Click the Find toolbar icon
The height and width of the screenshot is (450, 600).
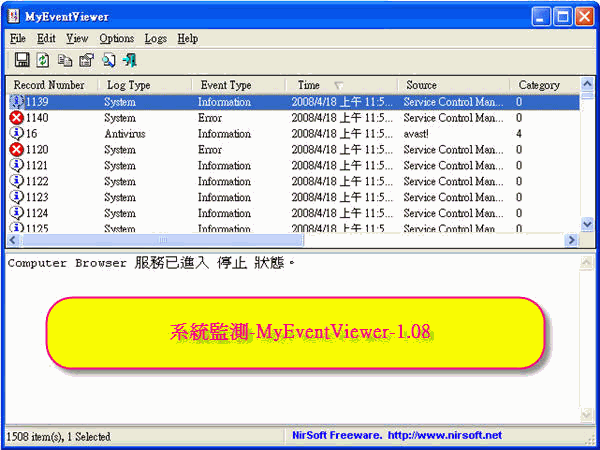108,60
